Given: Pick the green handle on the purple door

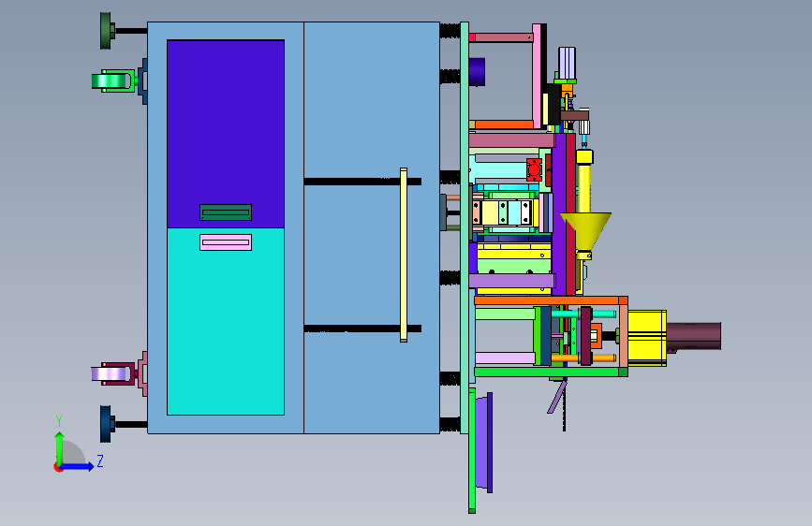Looking at the screenshot, I should tap(226, 212).
